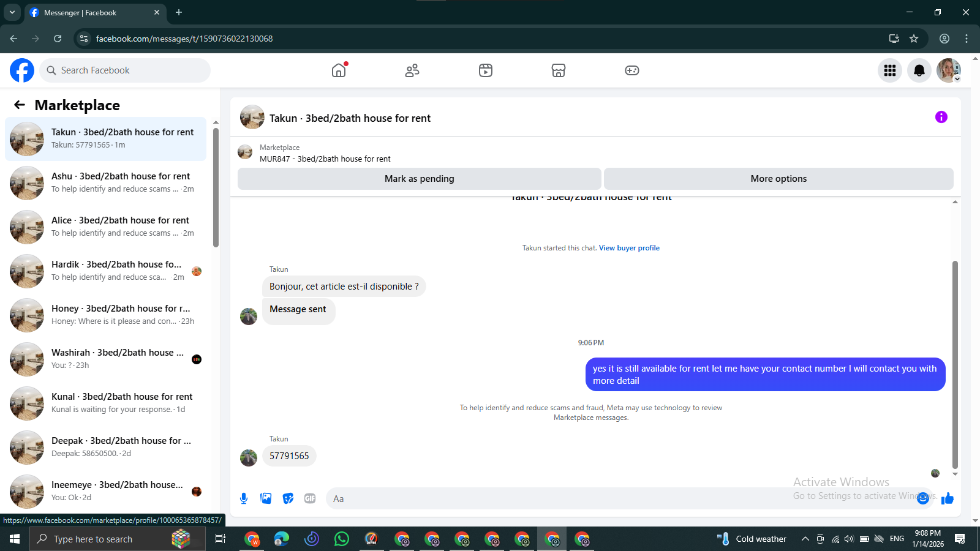Open the MUR847 listing title in conversation header

325,159
